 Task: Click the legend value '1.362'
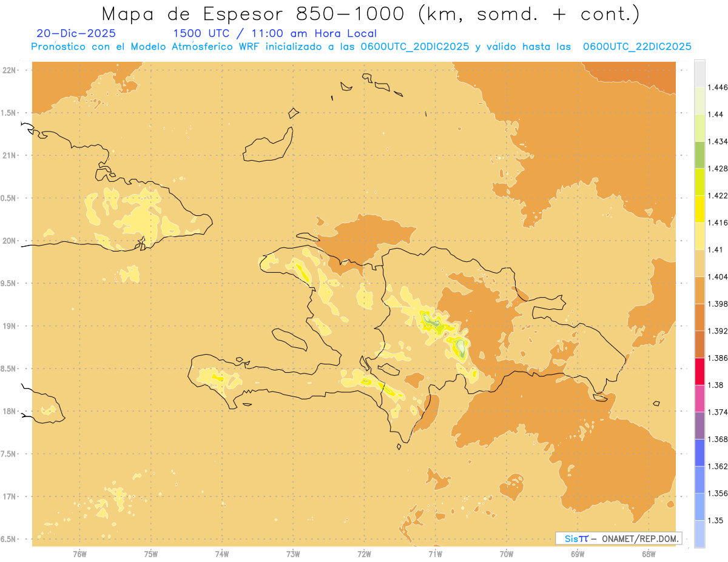coord(718,466)
